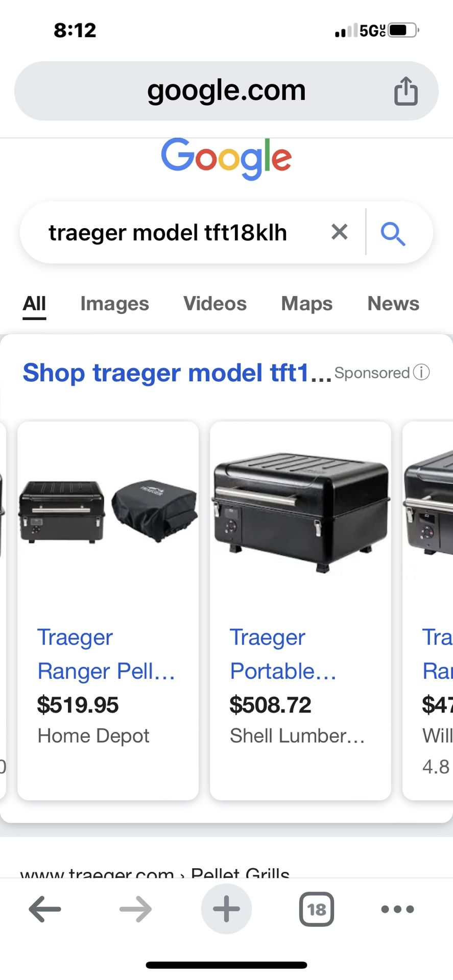Select the News tab

[393, 304]
